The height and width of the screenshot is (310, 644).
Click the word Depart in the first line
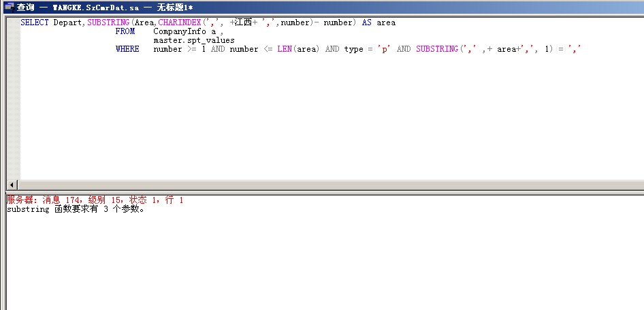[x=68, y=22]
